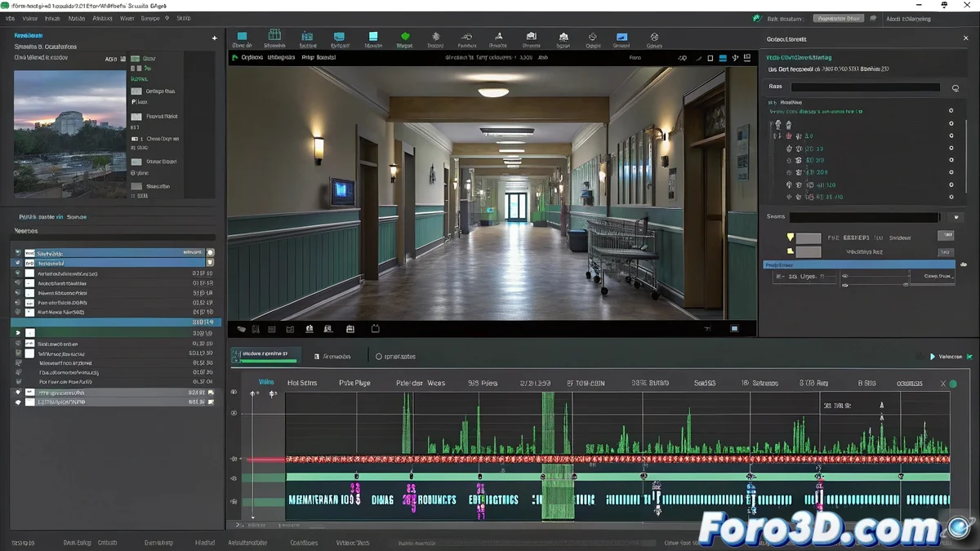Click the red dotted track in the timeline
The image size is (980, 551).
coord(617,460)
